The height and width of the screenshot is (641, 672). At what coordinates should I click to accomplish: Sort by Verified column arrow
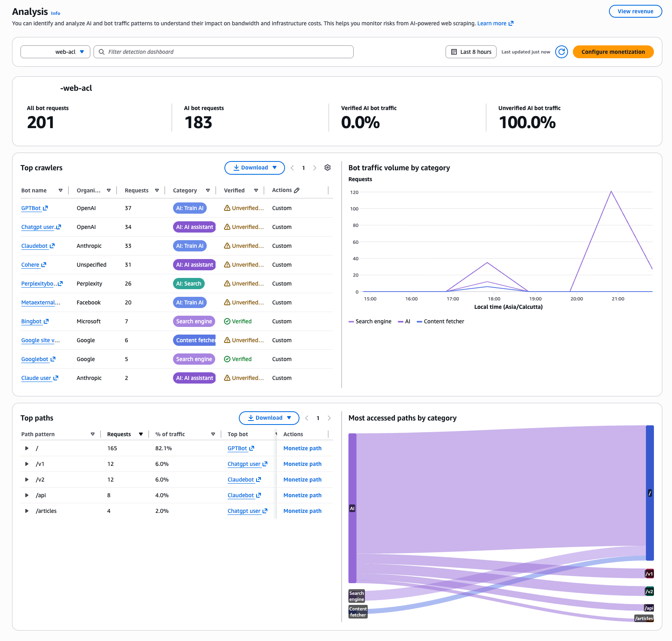(256, 190)
